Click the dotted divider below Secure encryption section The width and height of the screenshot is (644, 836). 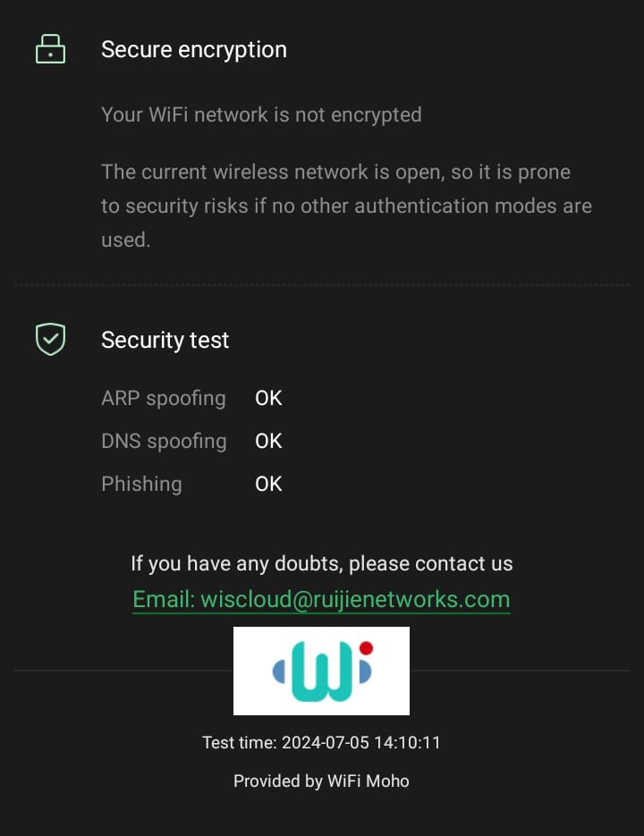pos(322,285)
